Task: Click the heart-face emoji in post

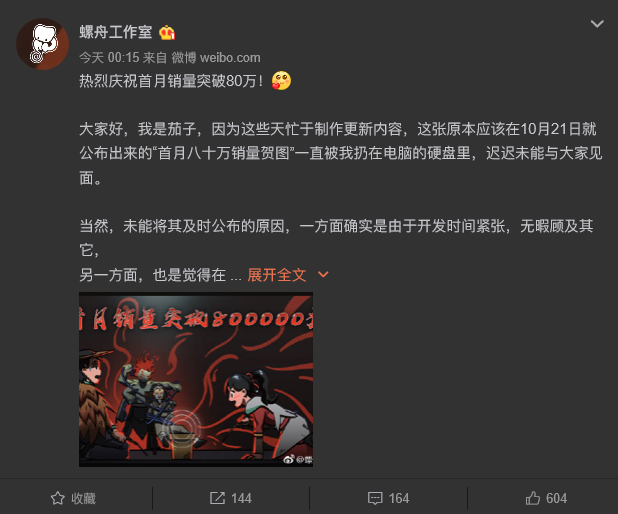Action: coord(281,81)
